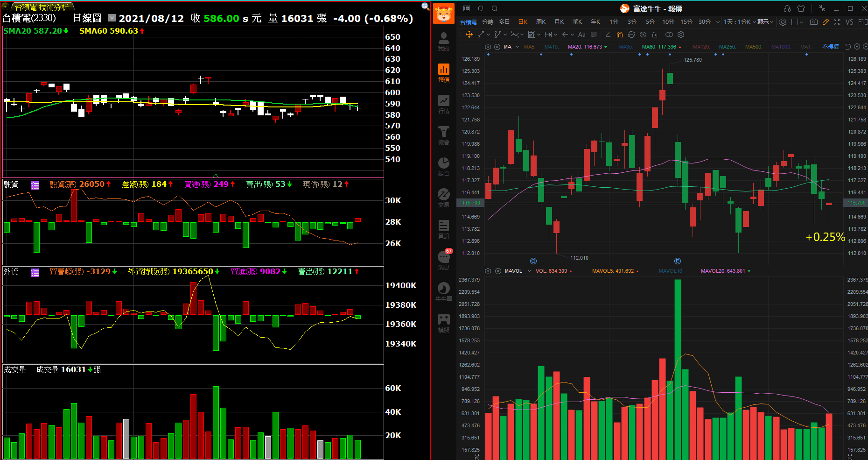Open drawing toolbar settings gear
The height and width of the screenshot is (460, 868).
coord(681,35)
